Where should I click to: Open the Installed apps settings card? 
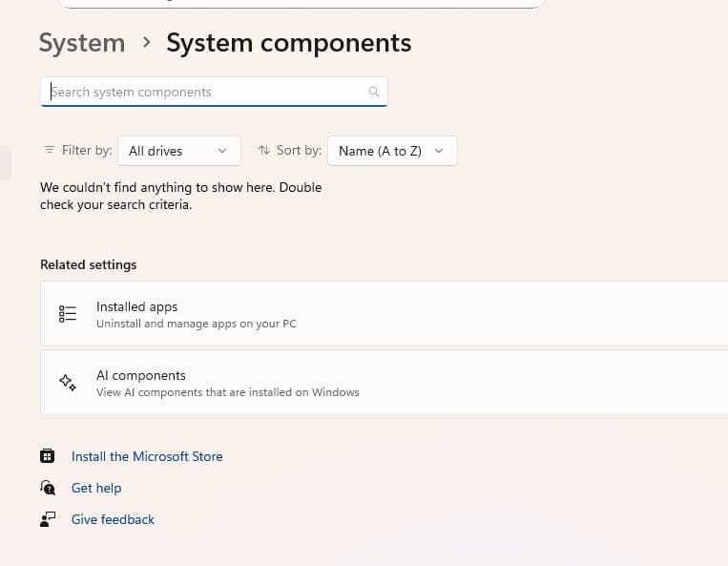pyautogui.click(x=382, y=314)
